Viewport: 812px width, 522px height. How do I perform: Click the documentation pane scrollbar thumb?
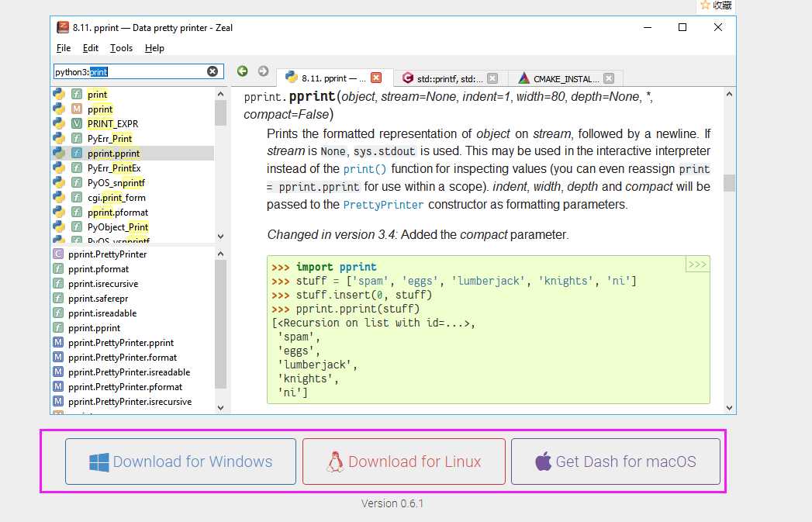pyautogui.click(x=729, y=183)
